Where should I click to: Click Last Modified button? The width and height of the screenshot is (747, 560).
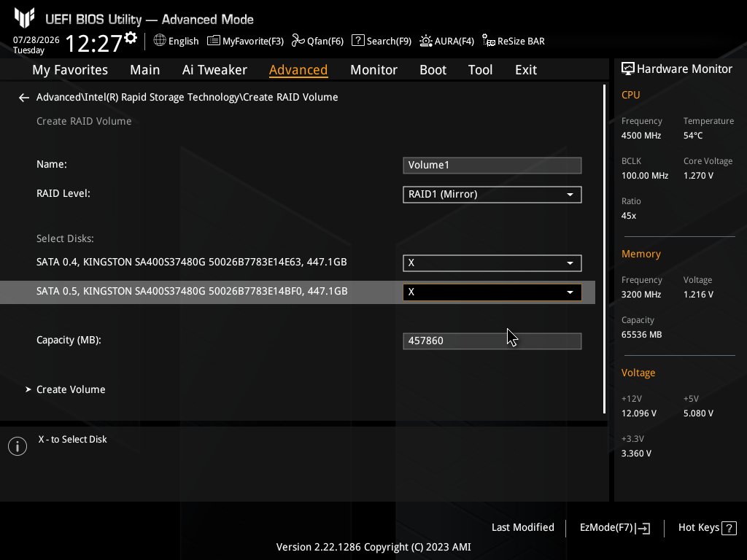pyautogui.click(x=522, y=528)
